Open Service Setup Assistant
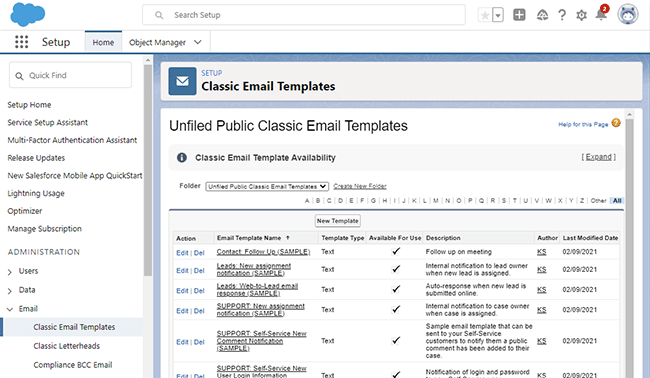This screenshot has width=650, height=378. pyautogui.click(x=48, y=123)
